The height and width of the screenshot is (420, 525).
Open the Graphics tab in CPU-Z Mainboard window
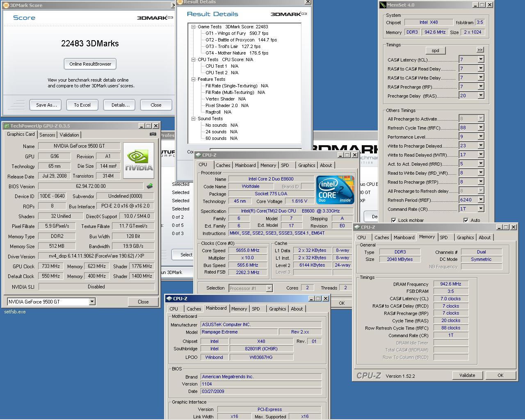(x=278, y=309)
